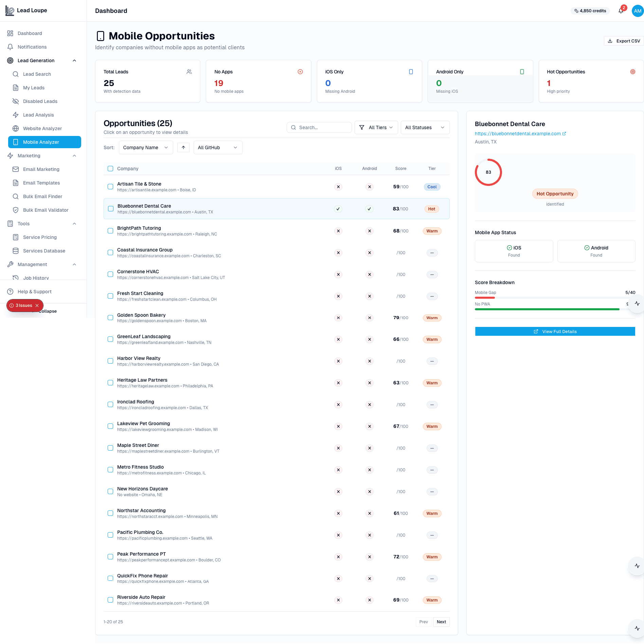
Task: Click the Service Pricing calculator icon
Action: click(x=16, y=237)
